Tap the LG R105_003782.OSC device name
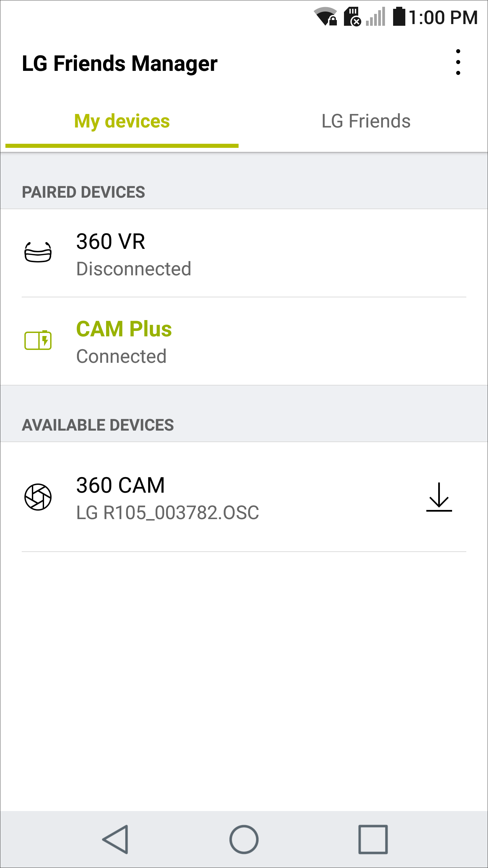The image size is (488, 868). coord(167,512)
